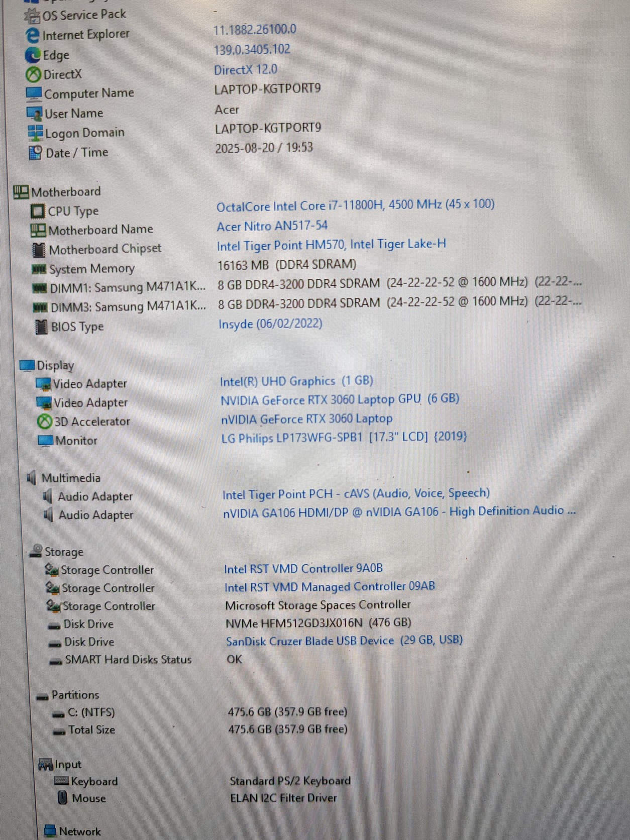Click the Multimedia speaker icon
The width and height of the screenshot is (630, 840).
[31, 478]
